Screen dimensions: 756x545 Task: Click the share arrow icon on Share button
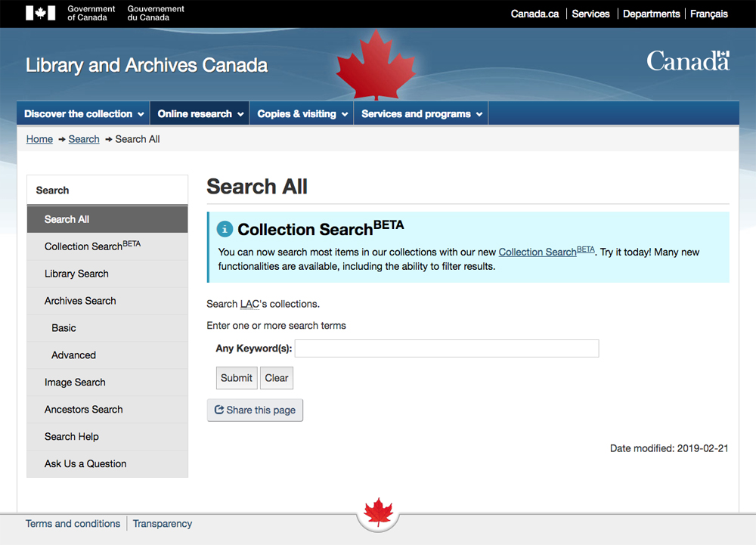[x=219, y=410]
